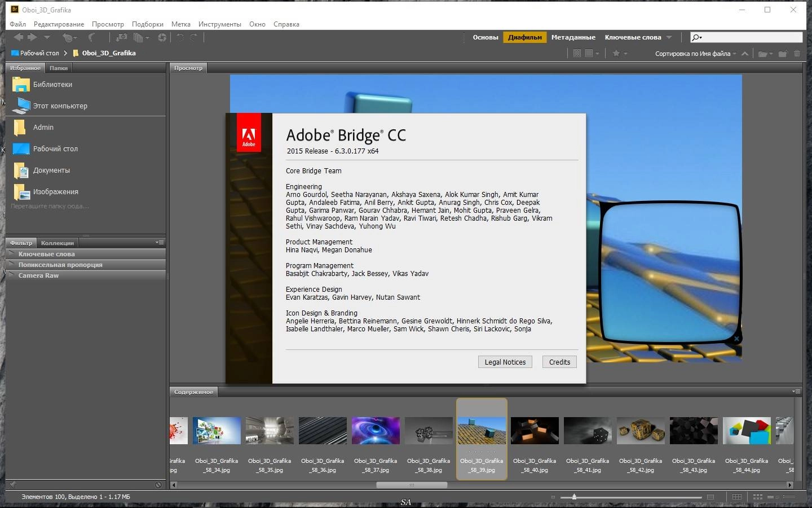Toggle ascending sort order arrow
This screenshot has width=812, height=508.
tap(745, 54)
